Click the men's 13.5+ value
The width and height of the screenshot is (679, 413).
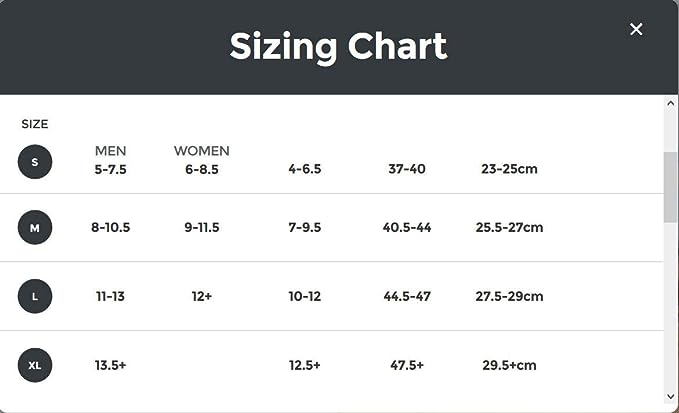point(110,365)
